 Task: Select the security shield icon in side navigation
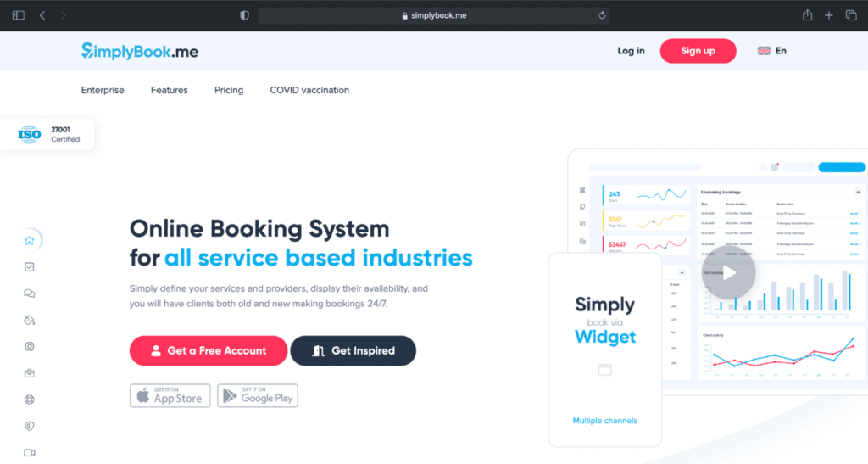(30, 426)
